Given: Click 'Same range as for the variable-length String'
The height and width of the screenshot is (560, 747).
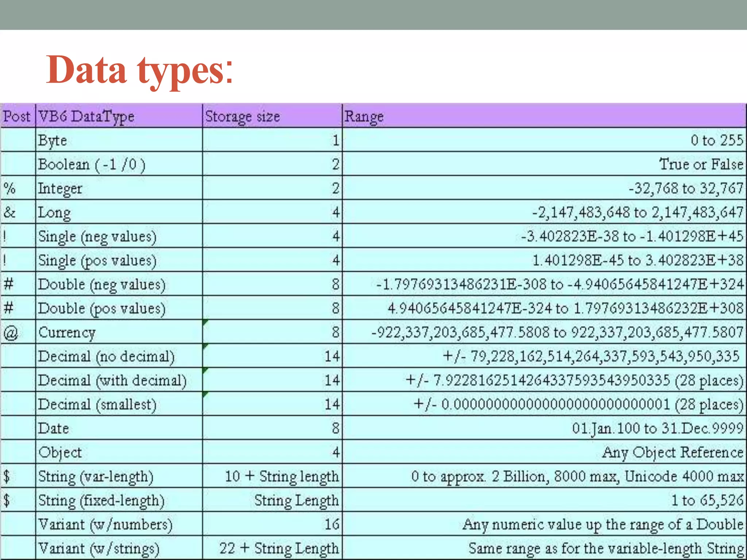Looking at the screenshot, I should coord(606,549).
